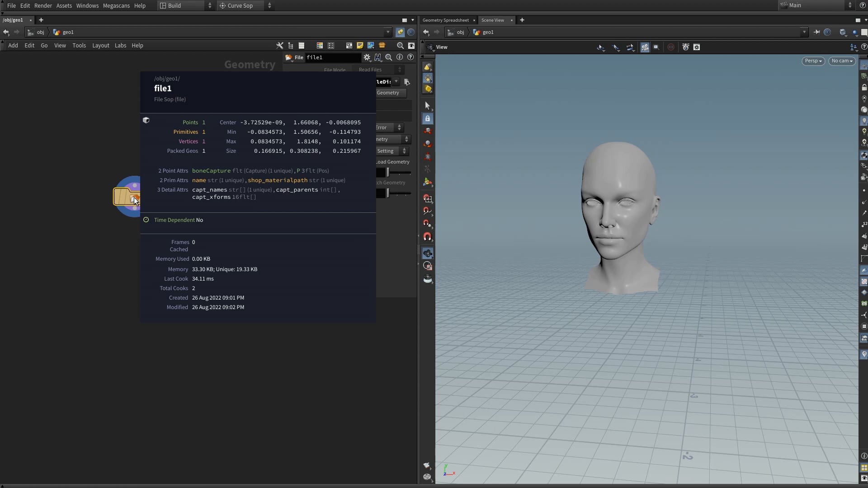Expand the Read Files mode dropdown
This screenshot has width=868, height=488.
tap(399, 70)
